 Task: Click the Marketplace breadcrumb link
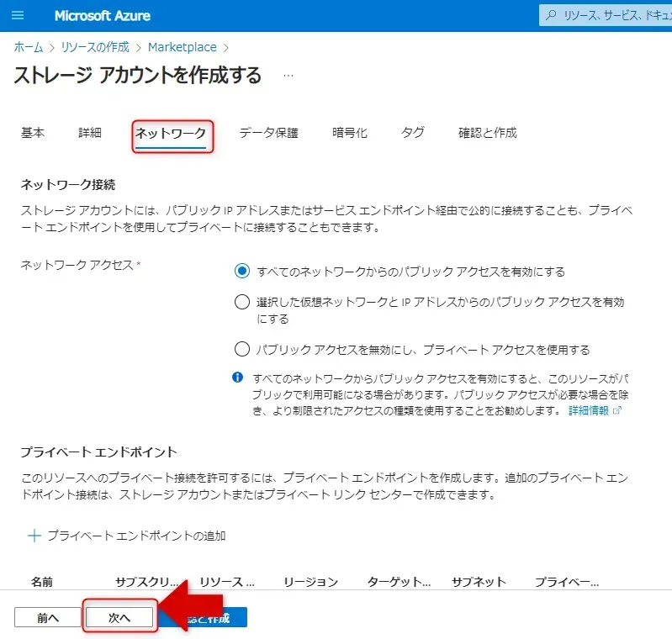coord(182,47)
